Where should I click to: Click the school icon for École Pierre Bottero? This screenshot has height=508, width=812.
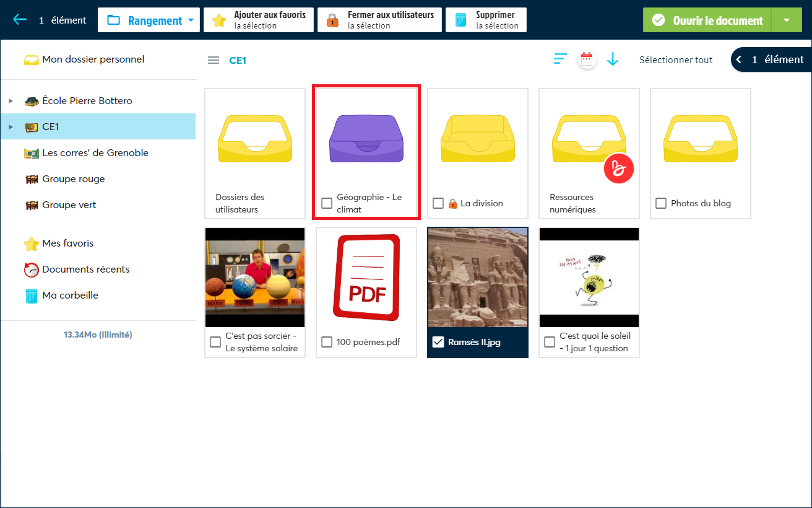pyautogui.click(x=31, y=101)
